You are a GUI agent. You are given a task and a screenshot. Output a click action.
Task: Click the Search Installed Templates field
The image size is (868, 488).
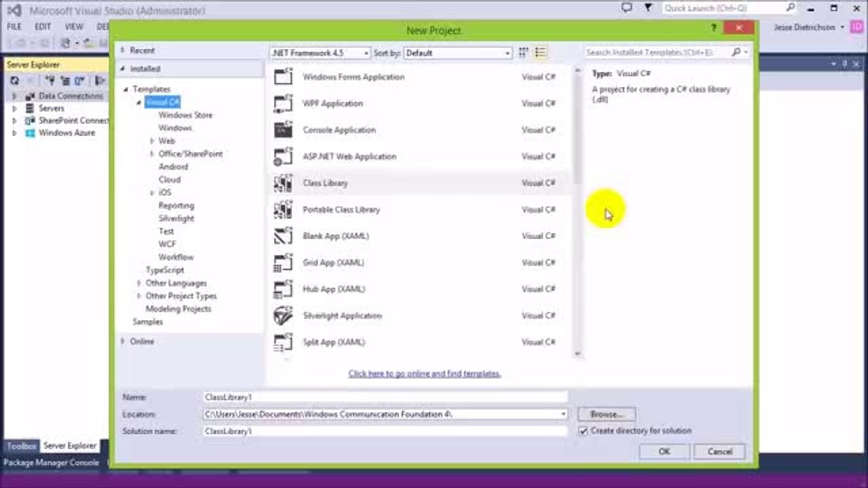point(658,52)
